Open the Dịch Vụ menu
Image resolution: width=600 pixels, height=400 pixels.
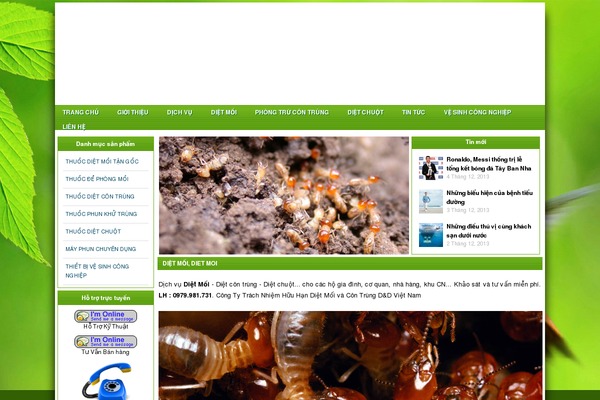(x=179, y=112)
